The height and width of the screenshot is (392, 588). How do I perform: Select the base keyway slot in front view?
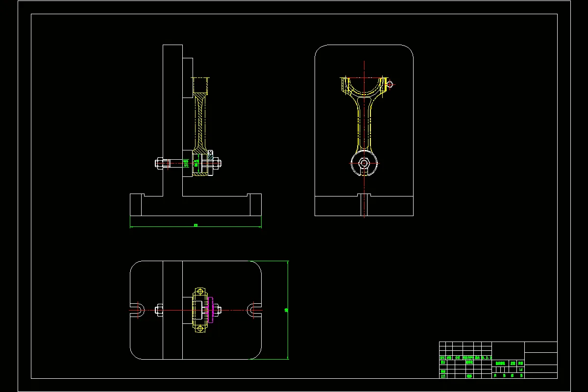pos(364,205)
